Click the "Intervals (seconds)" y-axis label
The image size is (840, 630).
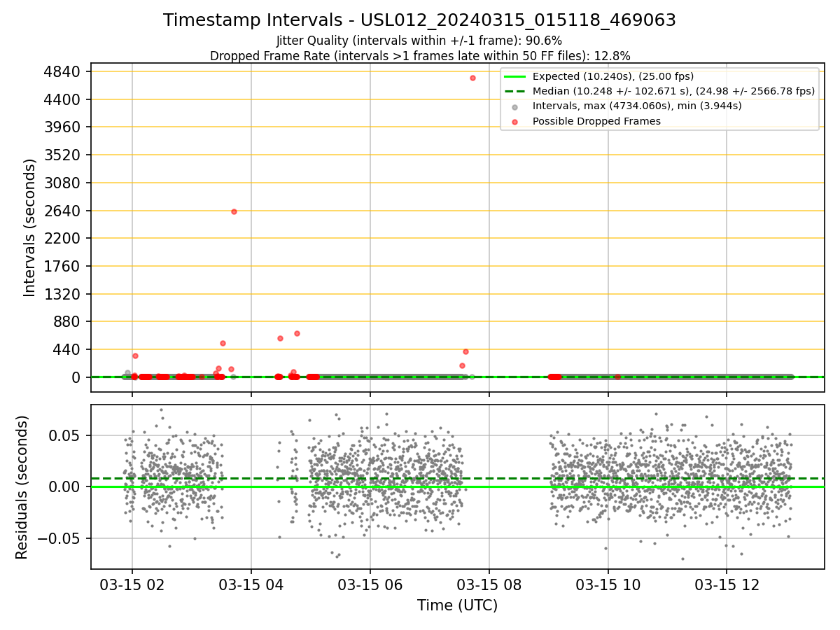click(29, 227)
